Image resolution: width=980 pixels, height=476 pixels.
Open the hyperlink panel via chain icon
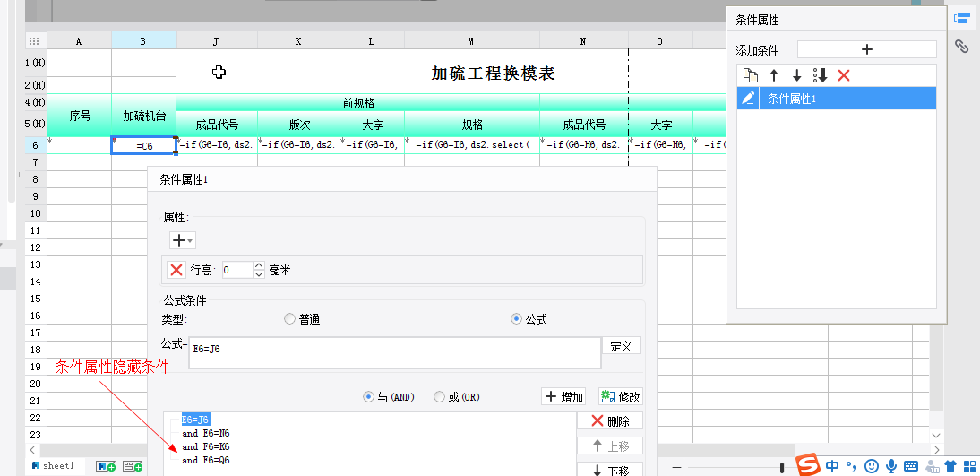tap(962, 46)
